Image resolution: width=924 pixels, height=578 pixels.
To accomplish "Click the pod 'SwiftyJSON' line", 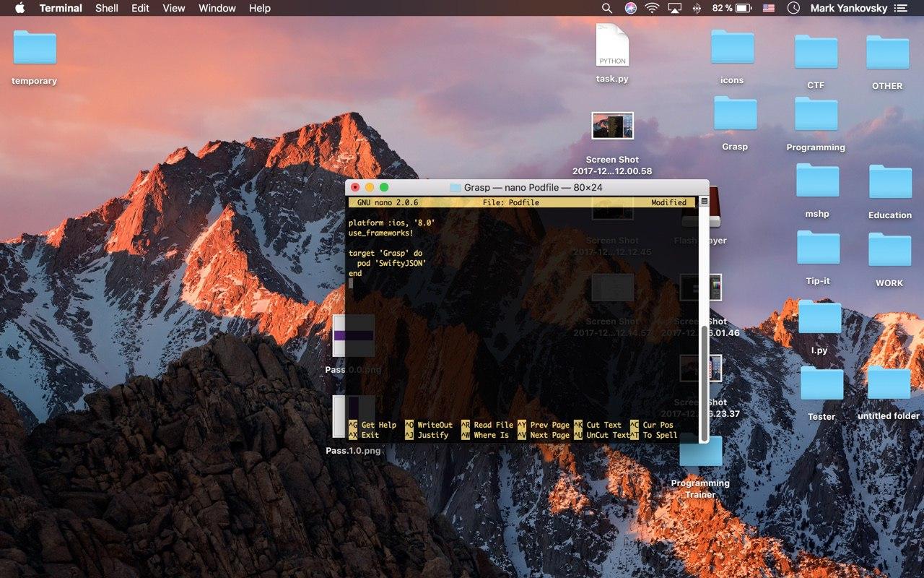I will point(391,264).
